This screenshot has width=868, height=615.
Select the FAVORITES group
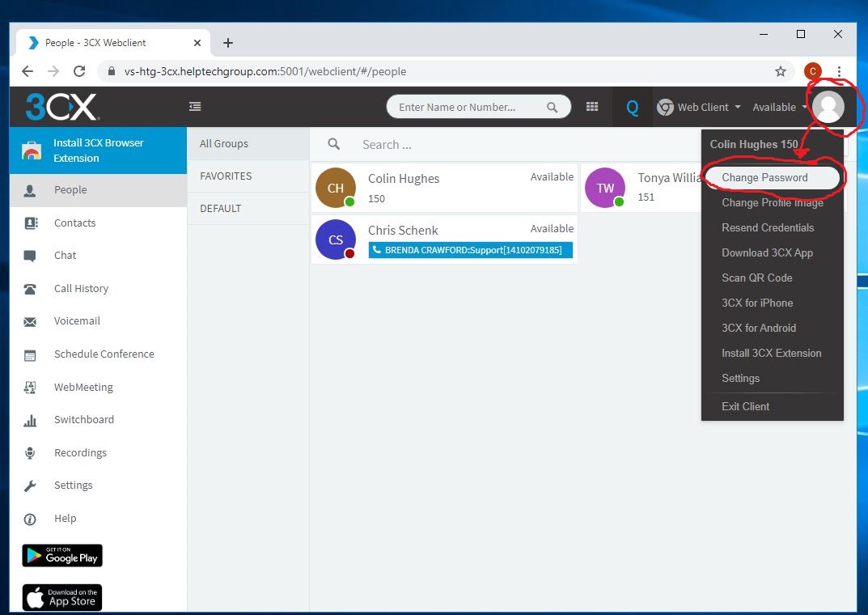click(x=248, y=176)
